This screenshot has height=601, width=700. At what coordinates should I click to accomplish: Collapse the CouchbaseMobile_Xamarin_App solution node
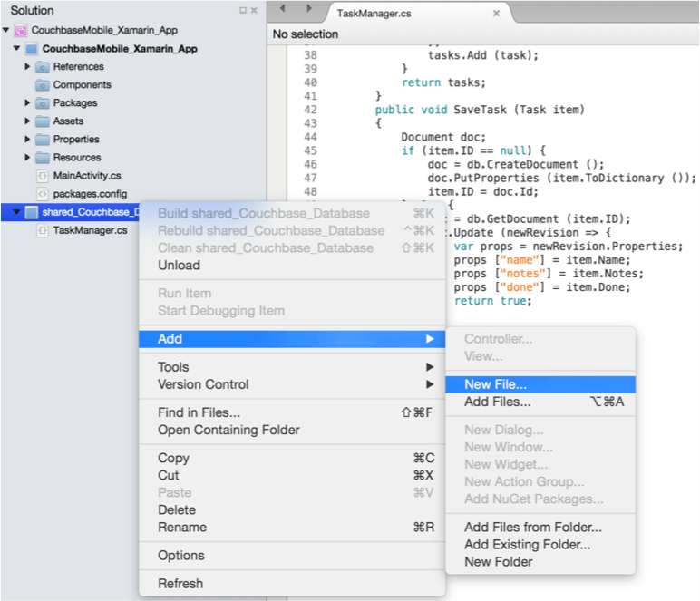pos(5,30)
